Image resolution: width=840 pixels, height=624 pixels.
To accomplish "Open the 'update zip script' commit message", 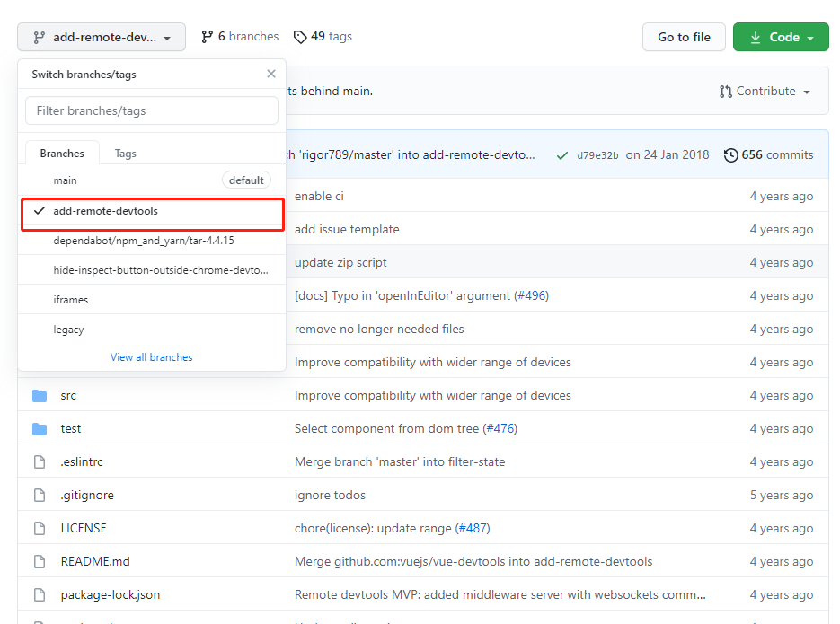I will (x=340, y=263).
